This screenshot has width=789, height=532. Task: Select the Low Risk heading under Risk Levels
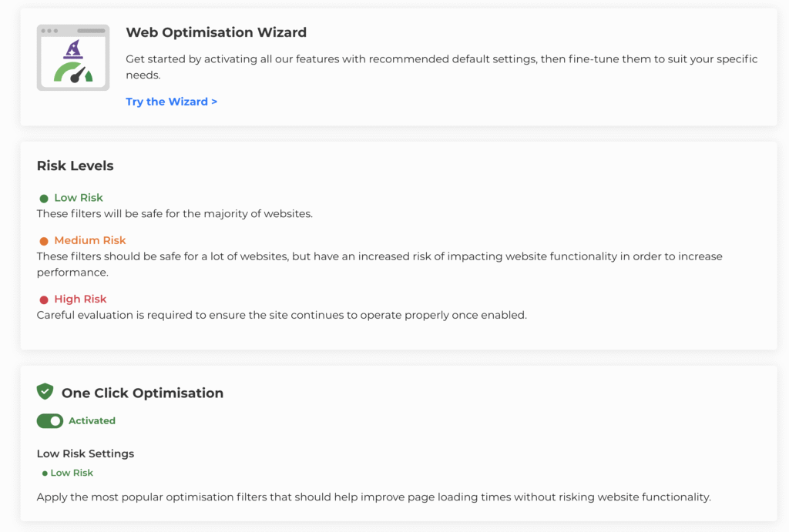coord(78,198)
